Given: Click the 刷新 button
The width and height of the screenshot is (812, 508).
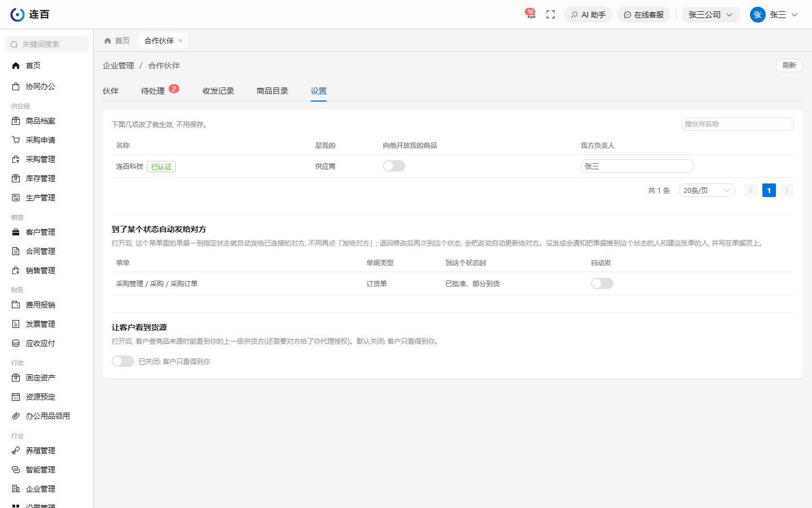Looking at the screenshot, I should tap(789, 65).
